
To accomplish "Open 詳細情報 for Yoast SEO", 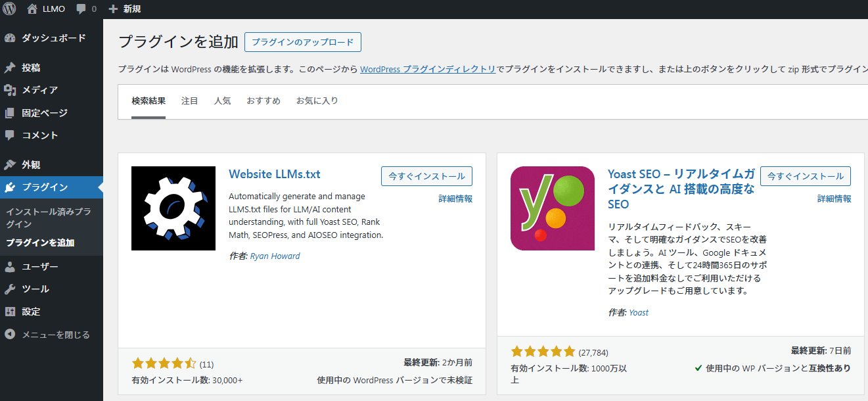I will (x=834, y=199).
